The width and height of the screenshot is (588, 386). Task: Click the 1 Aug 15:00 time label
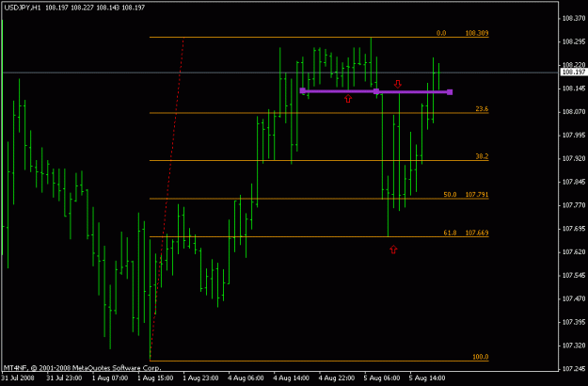pyautogui.click(x=155, y=378)
